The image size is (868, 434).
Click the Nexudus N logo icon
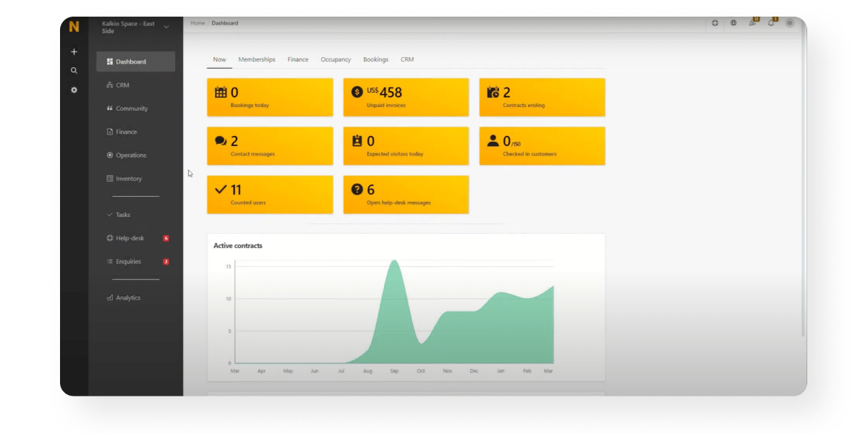pyautogui.click(x=74, y=27)
